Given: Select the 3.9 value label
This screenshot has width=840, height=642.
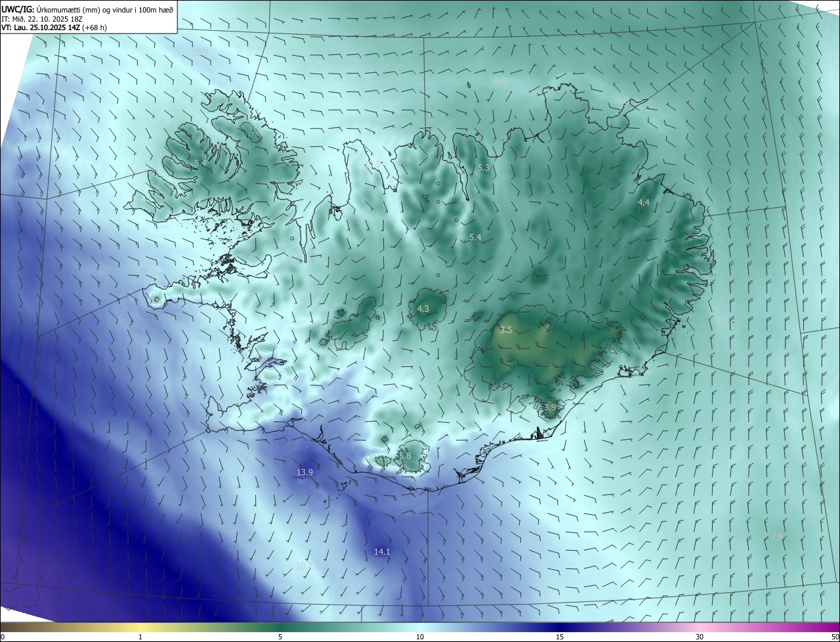Looking at the screenshot, I should [550, 407].
